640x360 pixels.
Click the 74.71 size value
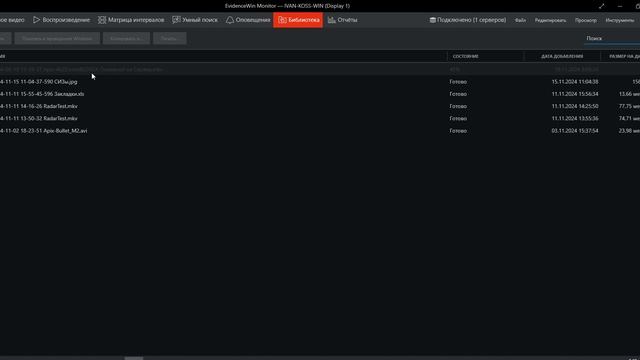pyautogui.click(x=629, y=118)
